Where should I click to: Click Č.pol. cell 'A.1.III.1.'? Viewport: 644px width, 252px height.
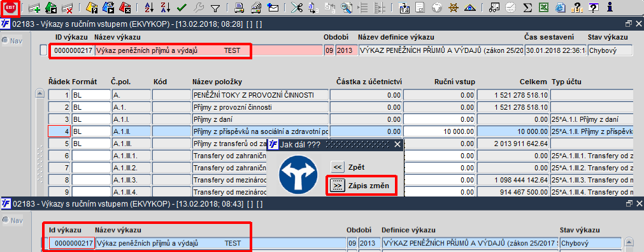tap(131, 156)
